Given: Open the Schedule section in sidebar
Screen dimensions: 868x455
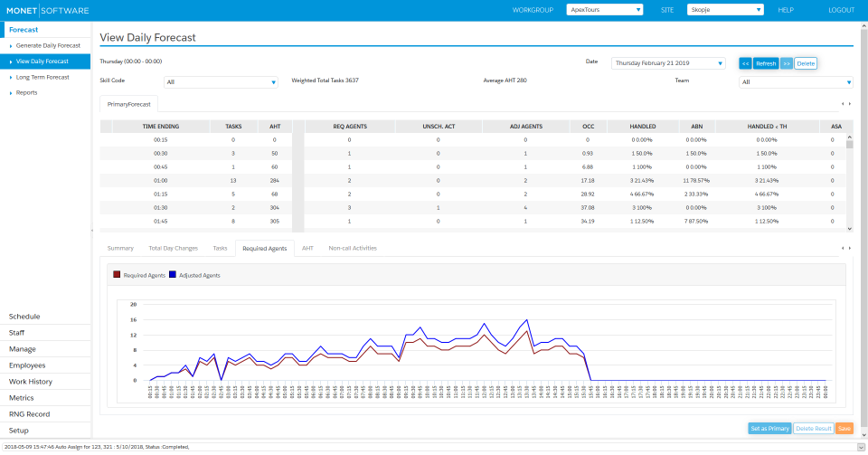Looking at the screenshot, I should pos(24,317).
